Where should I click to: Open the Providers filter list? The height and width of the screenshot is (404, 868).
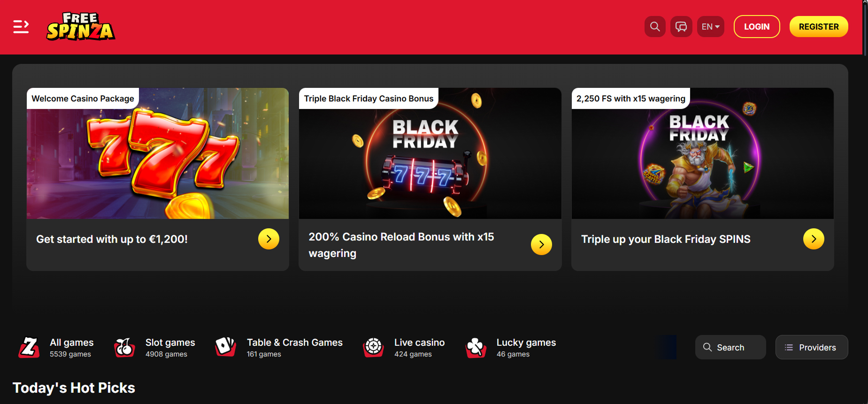pyautogui.click(x=811, y=348)
